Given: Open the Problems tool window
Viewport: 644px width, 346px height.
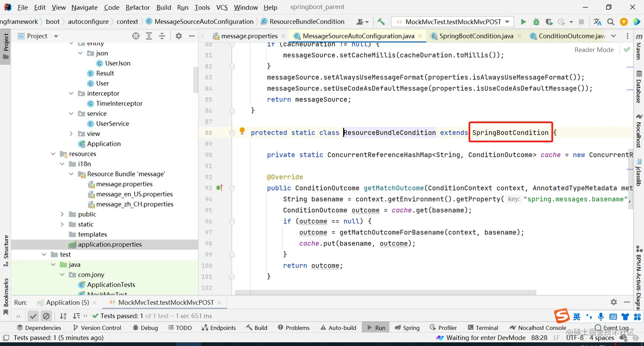Looking at the screenshot, I should 293,328.
